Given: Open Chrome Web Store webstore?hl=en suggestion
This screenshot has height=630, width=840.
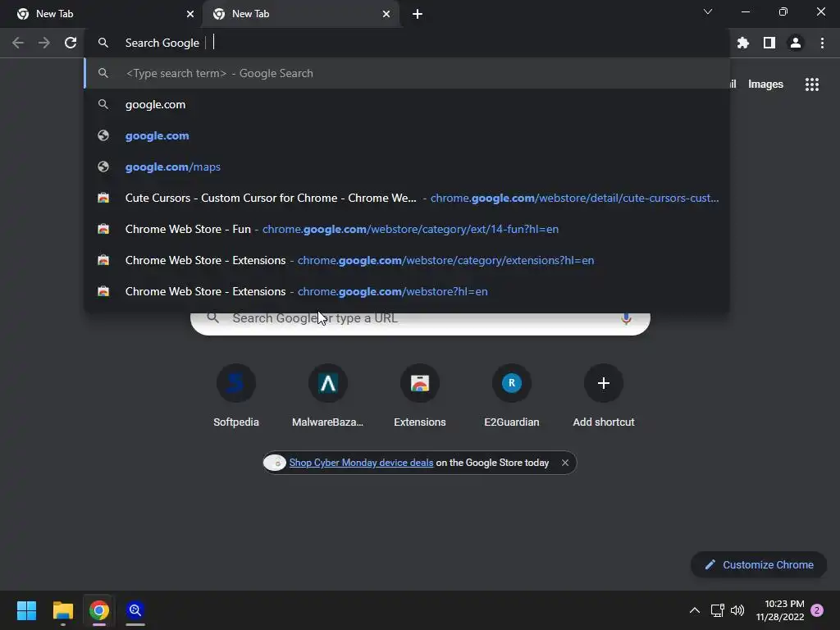Looking at the screenshot, I should (407, 291).
